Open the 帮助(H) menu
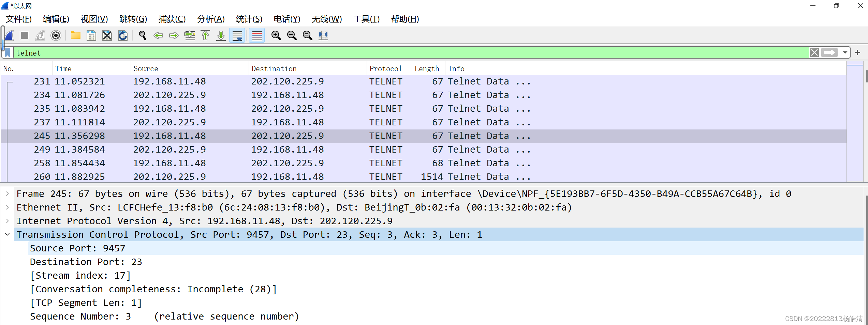Viewport: 868px width, 325px height. pos(405,19)
